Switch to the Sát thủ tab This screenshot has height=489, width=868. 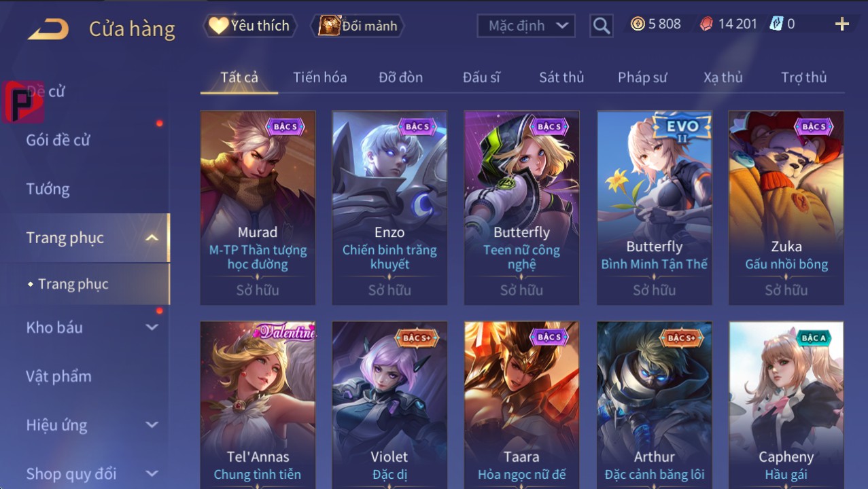click(561, 77)
